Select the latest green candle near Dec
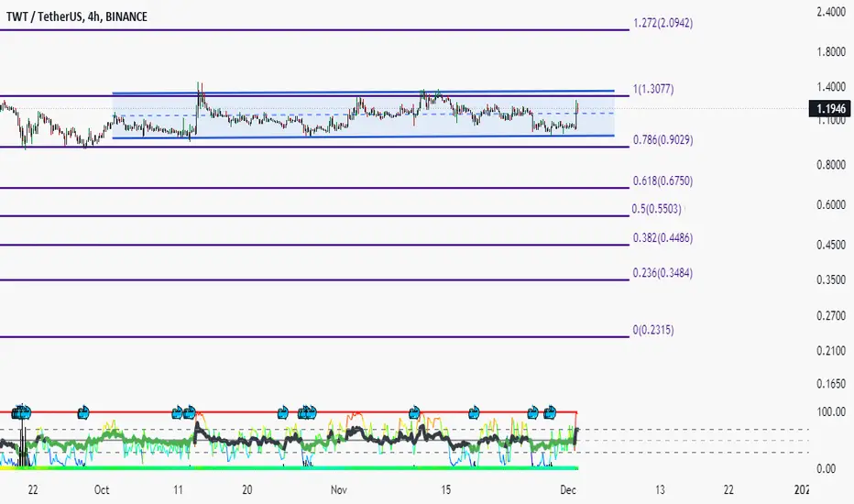This screenshot has width=854, height=504. [x=576, y=114]
